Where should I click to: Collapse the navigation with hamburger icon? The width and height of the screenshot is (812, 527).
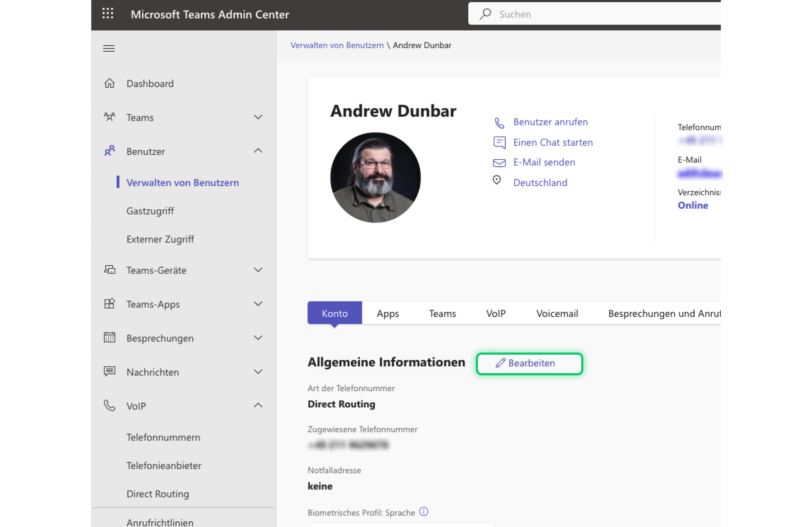pyautogui.click(x=109, y=48)
